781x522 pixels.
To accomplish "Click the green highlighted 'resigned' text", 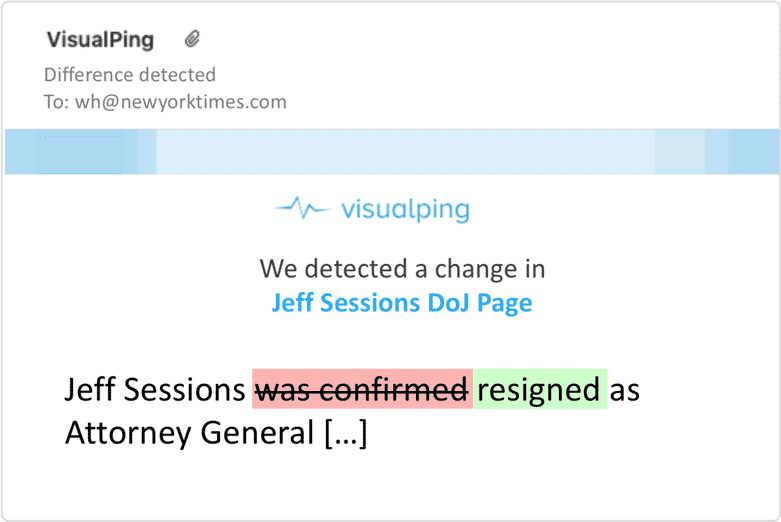I will click(540, 389).
